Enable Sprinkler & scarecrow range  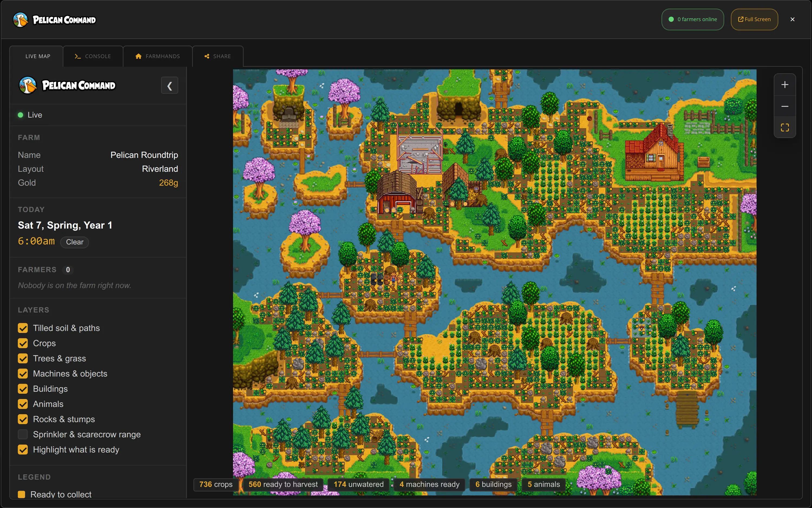pos(23,434)
